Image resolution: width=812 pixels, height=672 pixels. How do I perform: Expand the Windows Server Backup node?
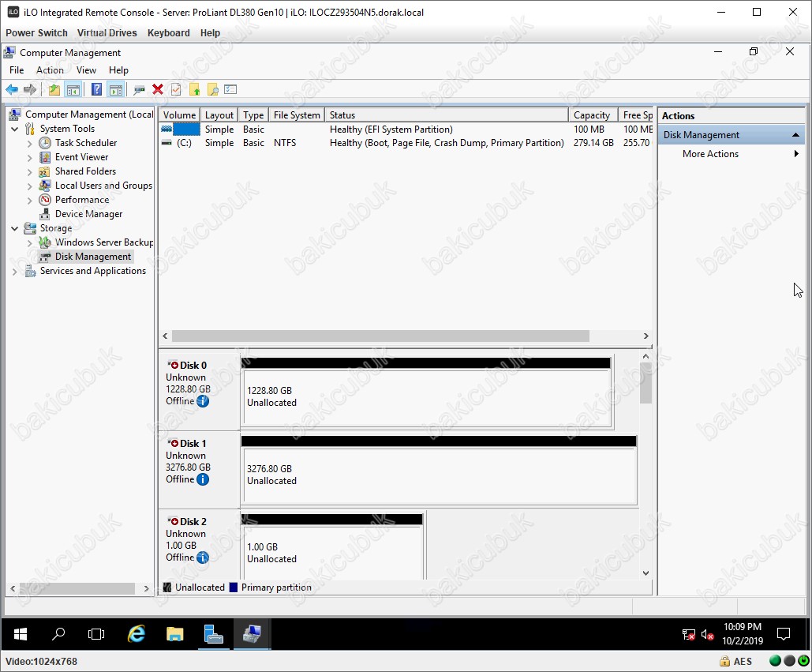pyautogui.click(x=29, y=242)
